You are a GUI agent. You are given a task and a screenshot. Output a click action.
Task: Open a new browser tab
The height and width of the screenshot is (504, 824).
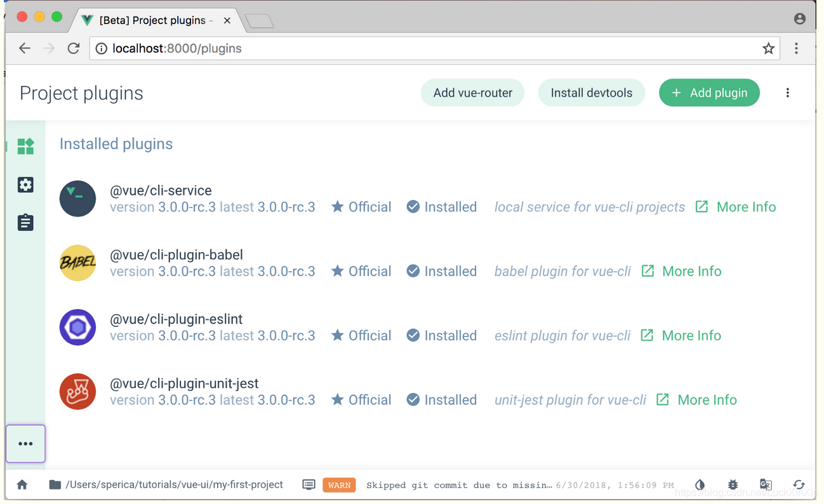259,22
